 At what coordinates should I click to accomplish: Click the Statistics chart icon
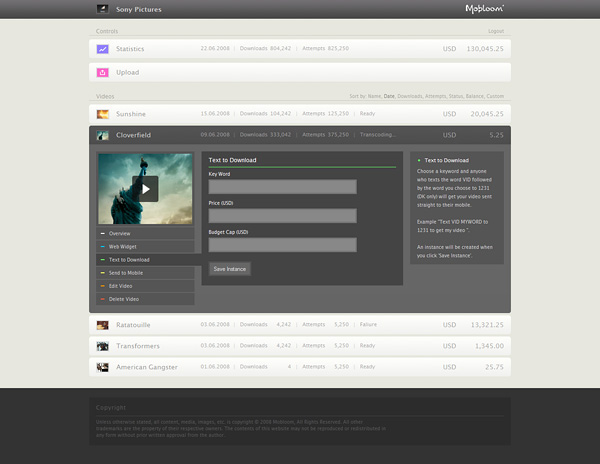click(103, 49)
